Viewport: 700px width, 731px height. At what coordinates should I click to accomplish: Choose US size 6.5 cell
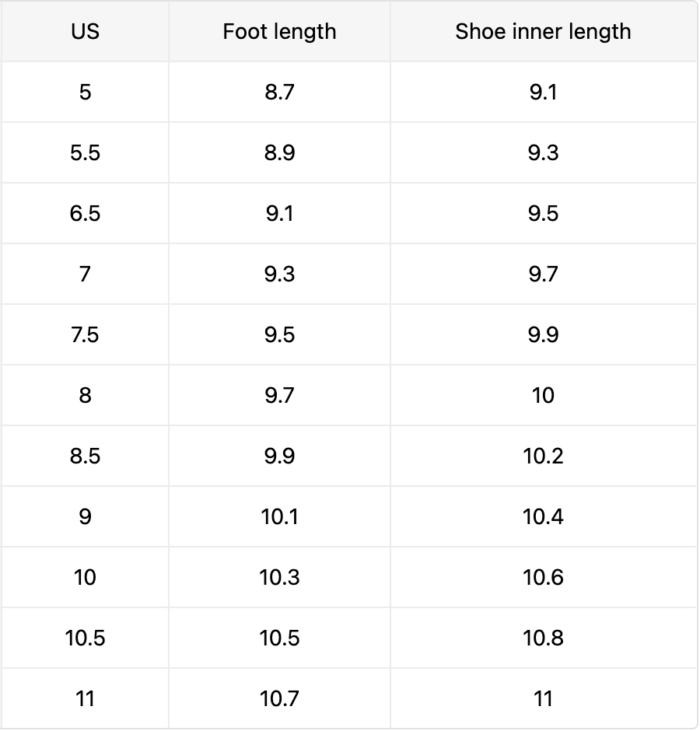click(x=85, y=214)
